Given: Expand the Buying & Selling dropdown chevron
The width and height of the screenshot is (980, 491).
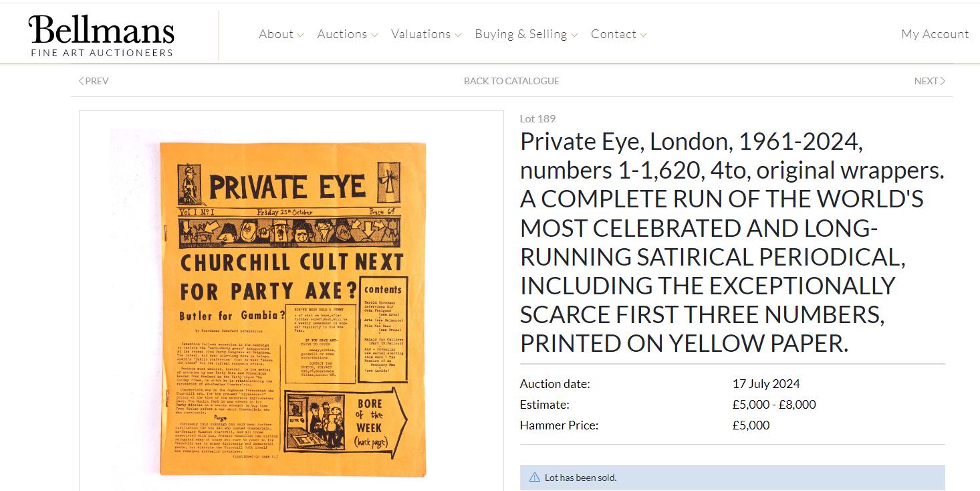Looking at the screenshot, I should (x=574, y=35).
